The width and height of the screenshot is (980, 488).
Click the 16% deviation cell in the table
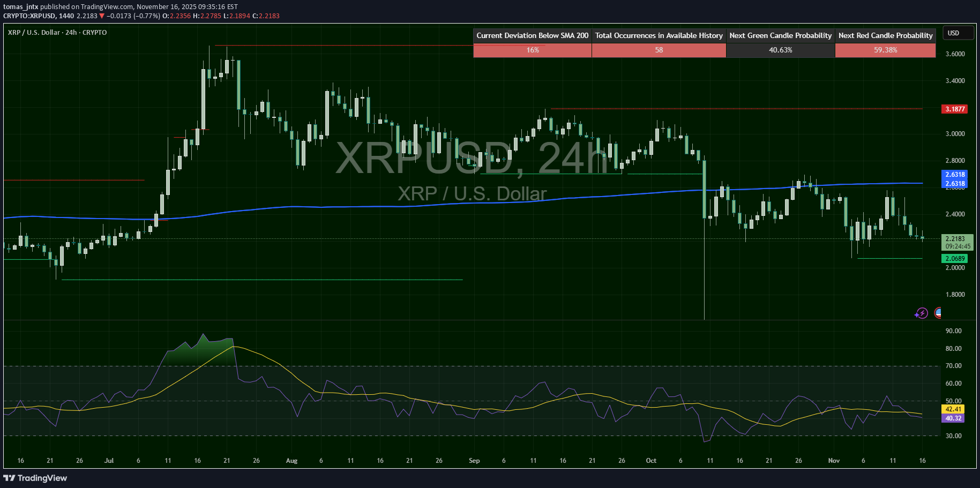click(532, 50)
